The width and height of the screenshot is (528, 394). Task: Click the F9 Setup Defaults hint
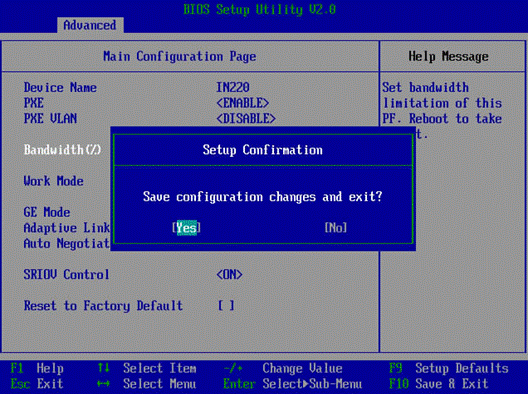click(449, 368)
